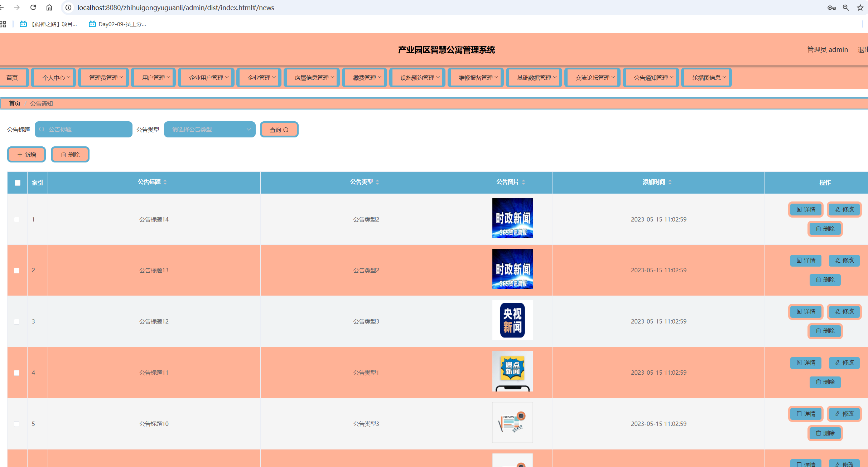Open the 央视新闻 thumbnail of 公告标题12

[512, 320]
